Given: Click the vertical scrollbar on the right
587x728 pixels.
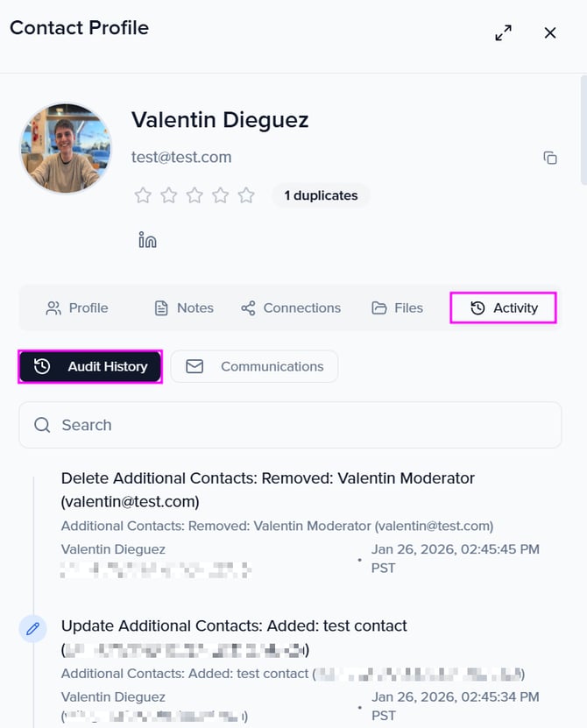Looking at the screenshot, I should 583,131.
